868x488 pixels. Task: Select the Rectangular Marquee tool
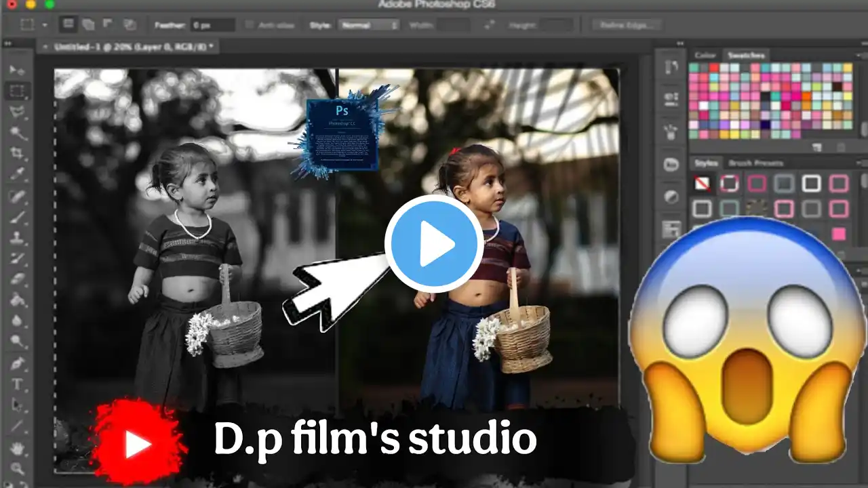pyautogui.click(x=17, y=91)
